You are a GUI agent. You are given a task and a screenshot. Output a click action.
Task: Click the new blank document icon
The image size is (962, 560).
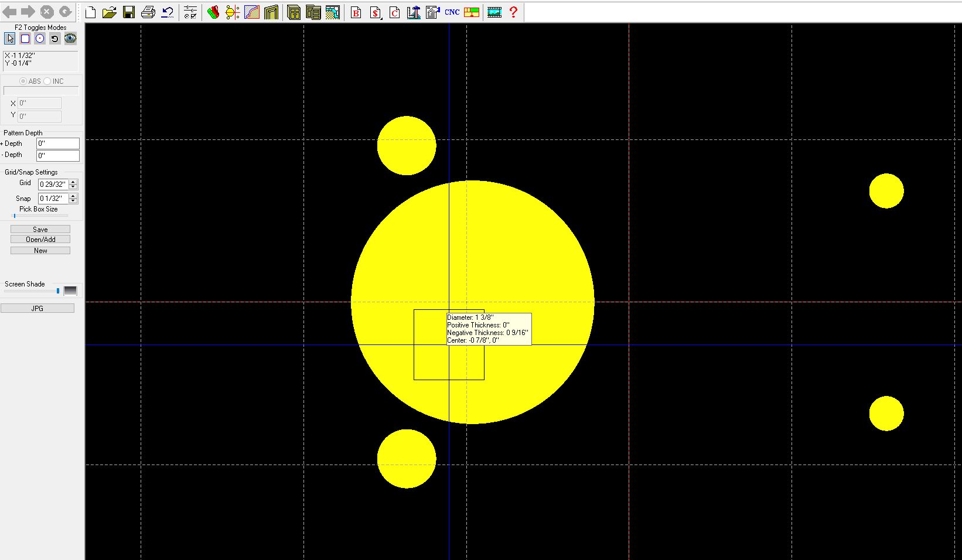[91, 12]
